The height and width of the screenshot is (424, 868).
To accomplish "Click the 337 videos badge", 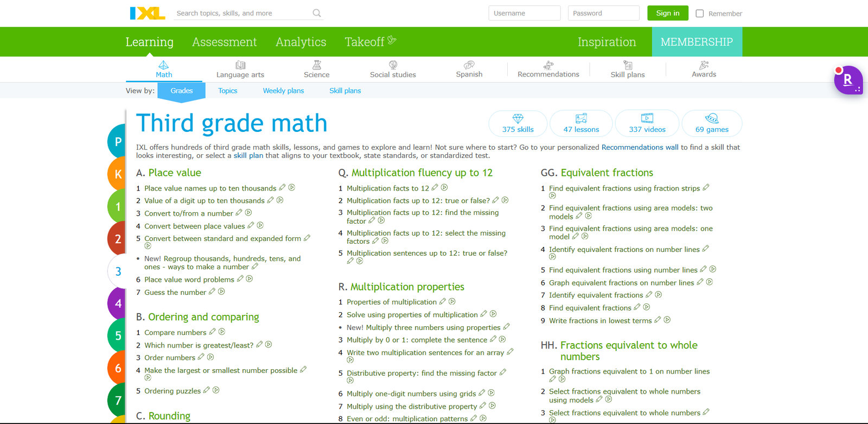I will point(647,123).
